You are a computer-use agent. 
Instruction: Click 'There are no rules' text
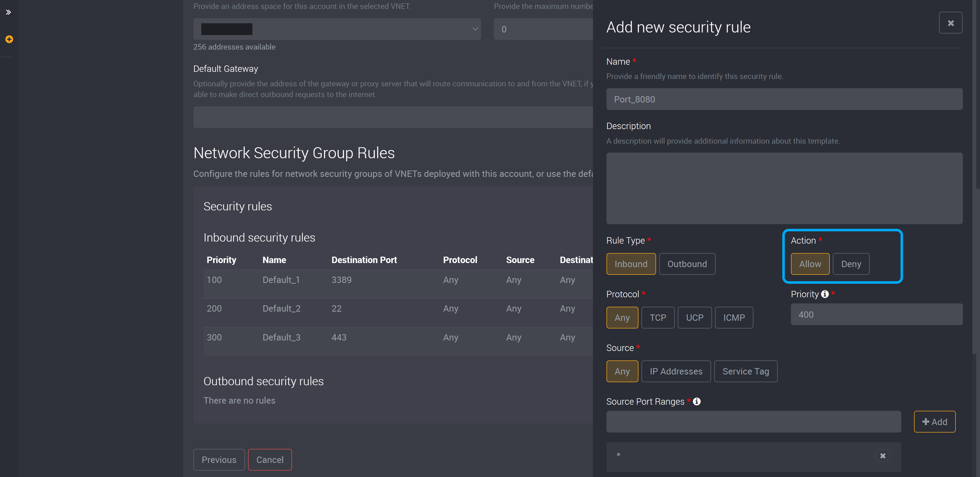239,401
